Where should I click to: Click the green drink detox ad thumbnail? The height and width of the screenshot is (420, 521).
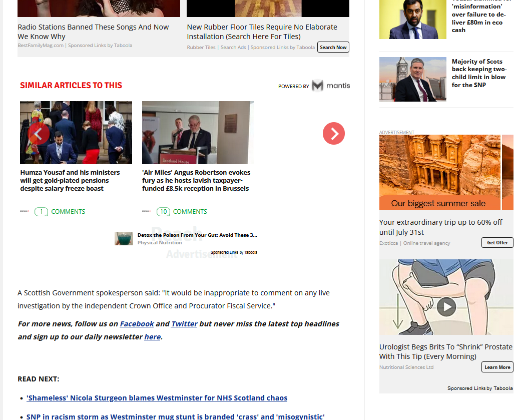124,239
